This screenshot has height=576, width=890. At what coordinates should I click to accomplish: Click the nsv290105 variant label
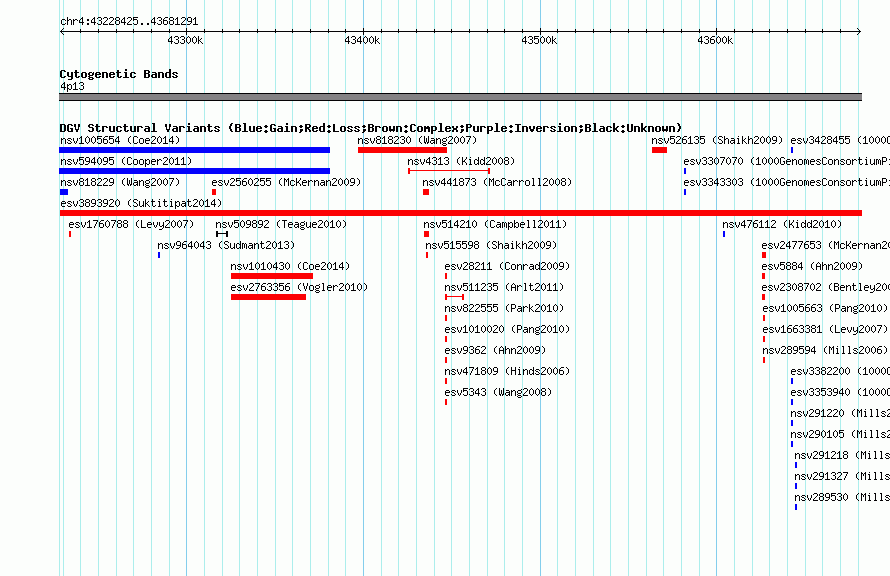coord(840,434)
